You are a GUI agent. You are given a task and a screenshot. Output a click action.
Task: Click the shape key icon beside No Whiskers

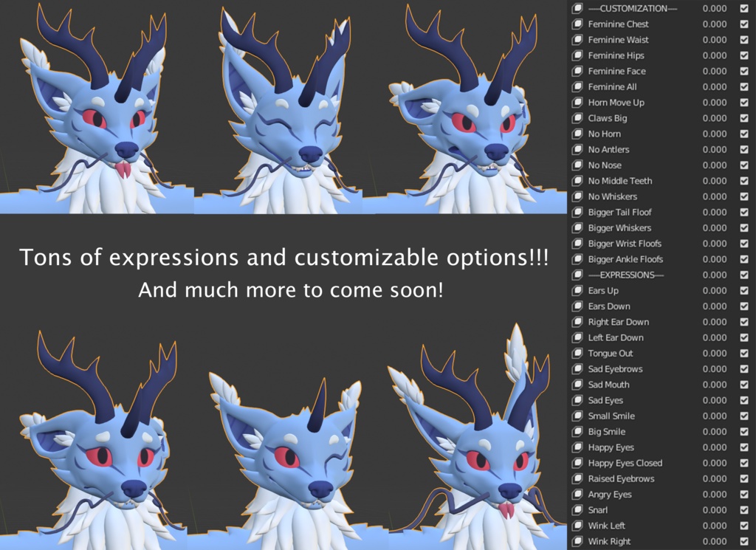(x=577, y=196)
